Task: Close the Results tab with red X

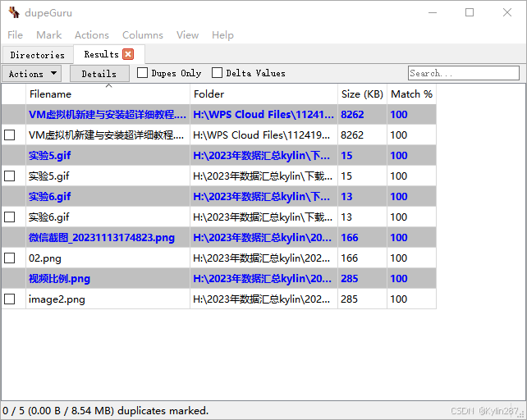Action: pos(128,54)
